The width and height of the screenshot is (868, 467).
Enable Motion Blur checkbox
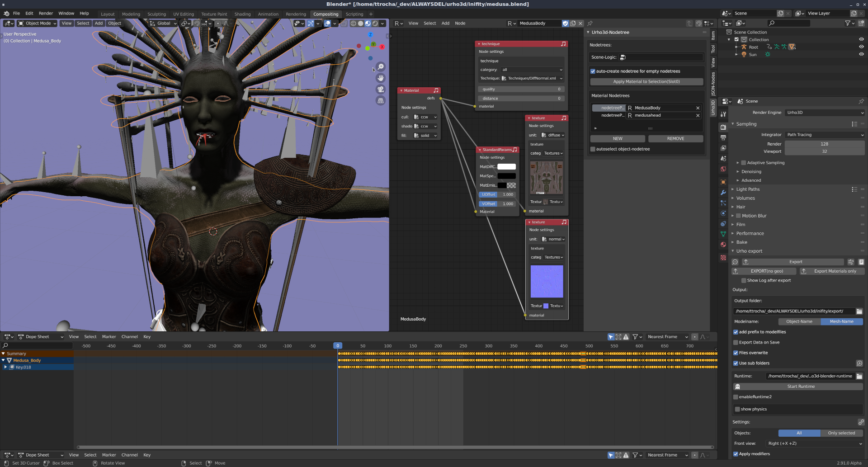738,216
